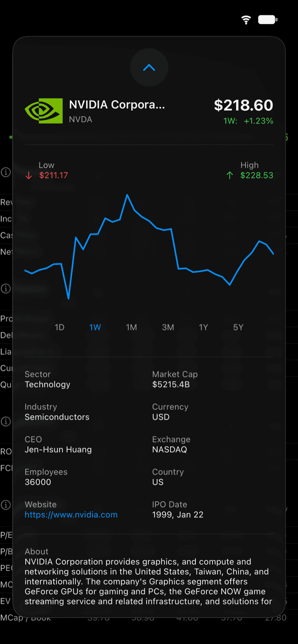
Task: Open the https://www.nvidia.com website link
Action: (71, 515)
